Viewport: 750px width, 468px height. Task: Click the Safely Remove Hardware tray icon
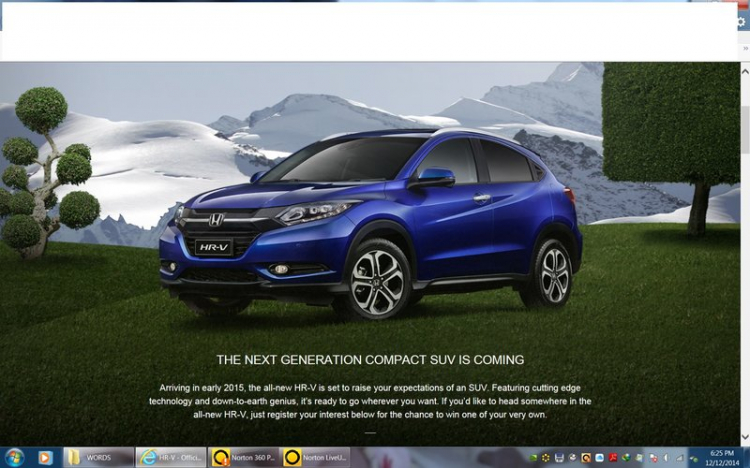pos(694,459)
